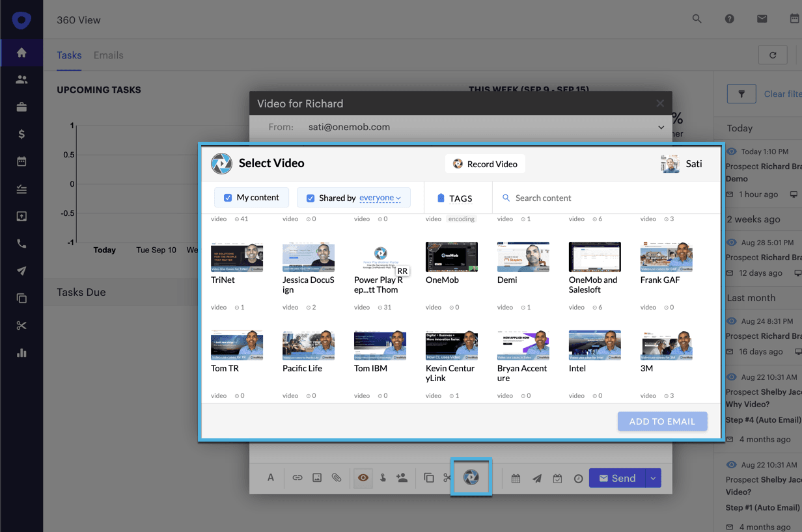Select the Jessica DocuSign video thumbnail
The image size is (802, 532).
pos(309,258)
